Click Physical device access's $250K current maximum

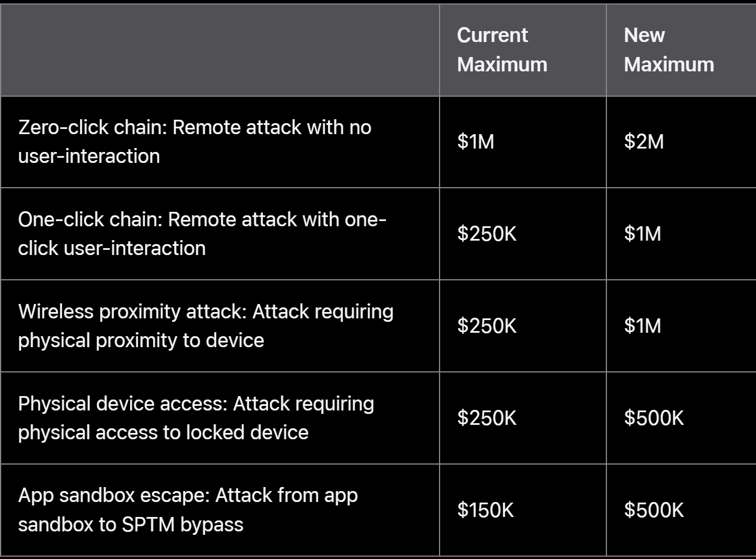[487, 418]
